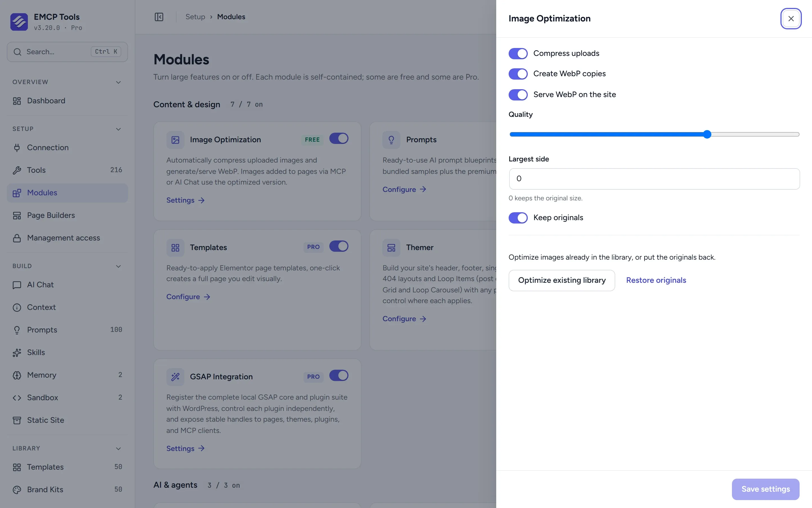Click the Static Site archive icon
812x508 pixels.
pyautogui.click(x=17, y=420)
